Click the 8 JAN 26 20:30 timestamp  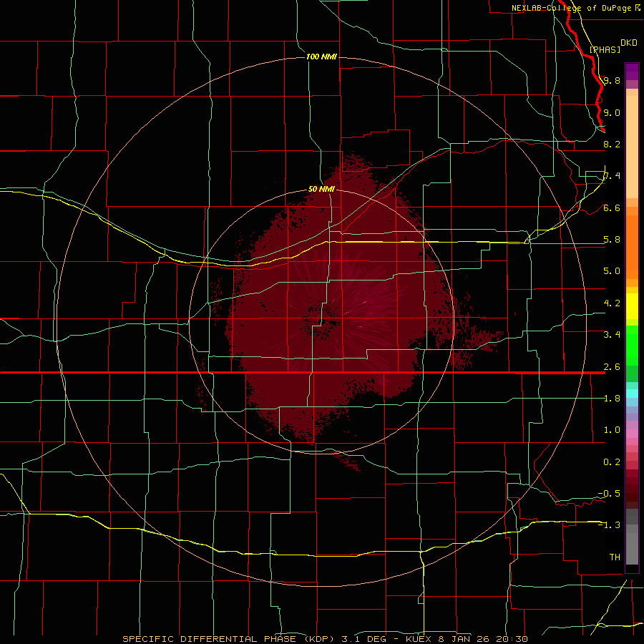484,639
